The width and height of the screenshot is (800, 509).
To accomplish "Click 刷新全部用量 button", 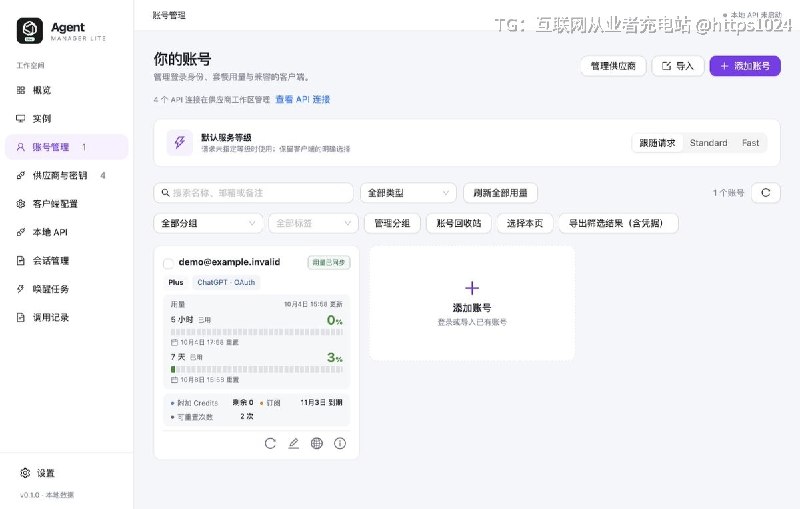I will 500,193.
